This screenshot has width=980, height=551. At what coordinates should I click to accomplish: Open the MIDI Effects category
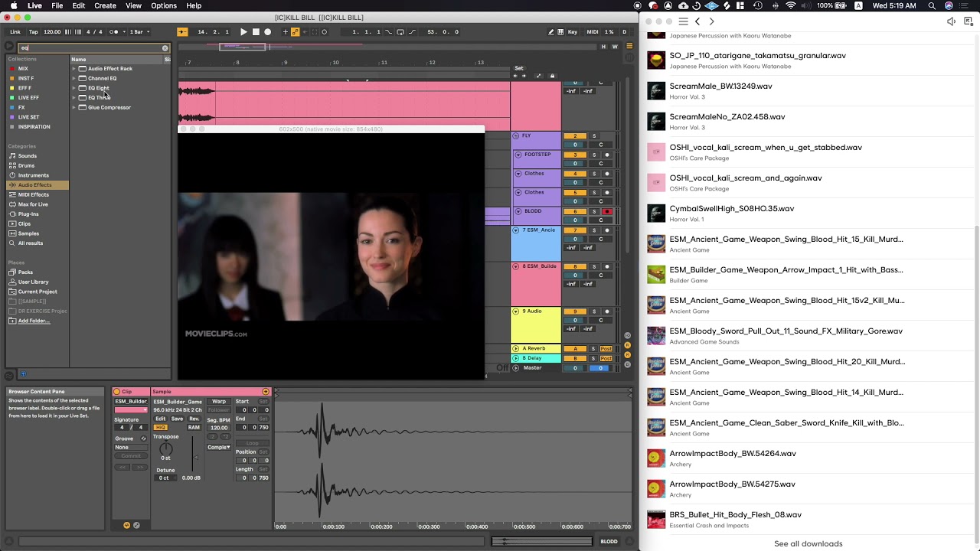(33, 194)
